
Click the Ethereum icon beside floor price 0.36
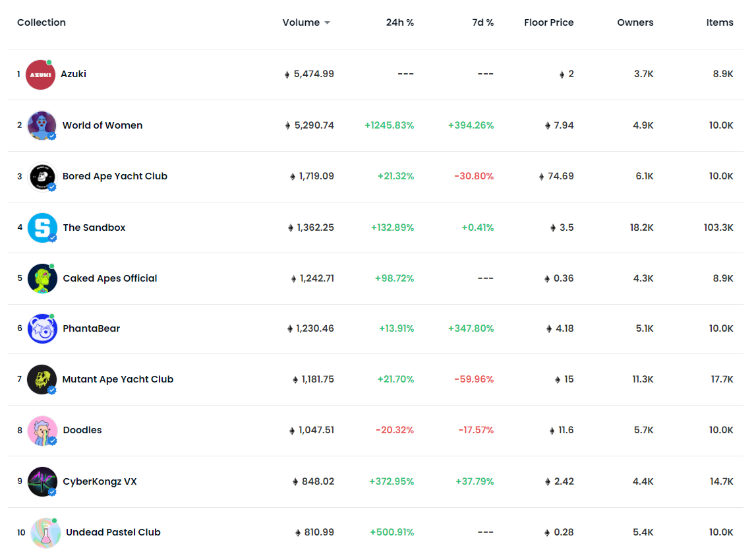[547, 279]
